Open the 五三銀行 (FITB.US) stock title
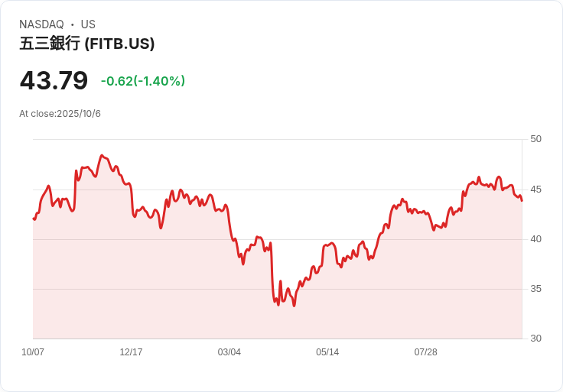 point(87,44)
